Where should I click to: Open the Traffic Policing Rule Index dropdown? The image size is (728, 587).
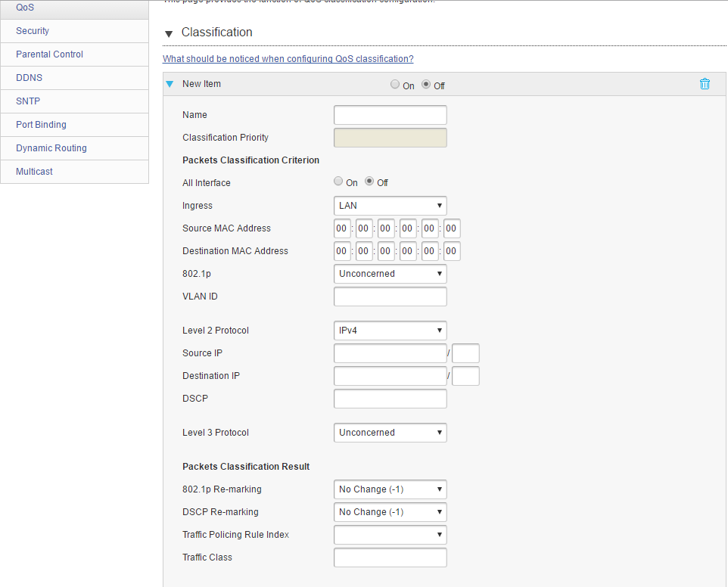point(390,535)
